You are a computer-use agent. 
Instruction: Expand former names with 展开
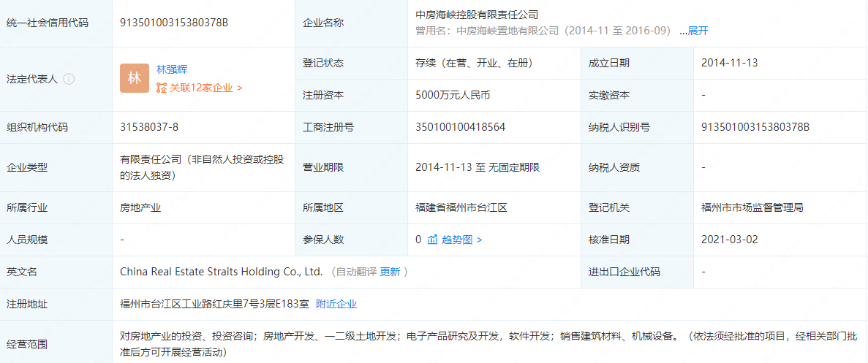pos(698,31)
